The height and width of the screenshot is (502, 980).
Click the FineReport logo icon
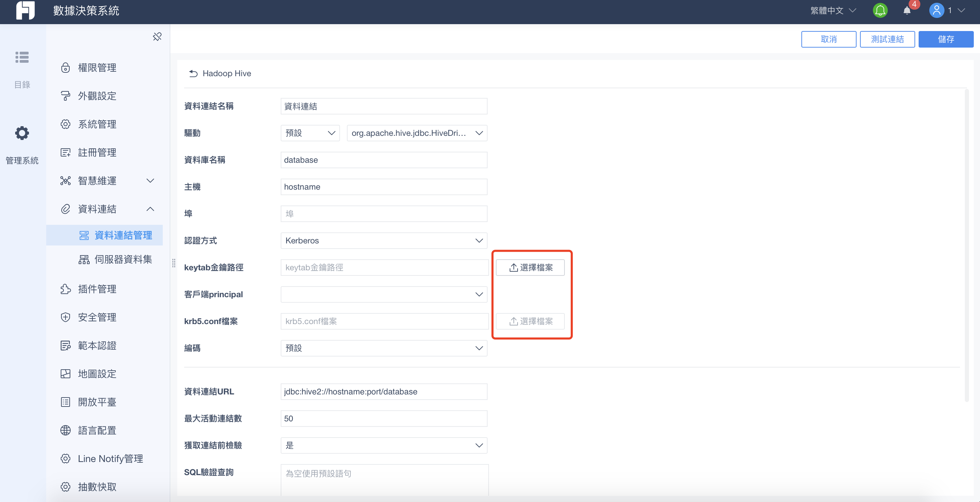click(x=25, y=10)
